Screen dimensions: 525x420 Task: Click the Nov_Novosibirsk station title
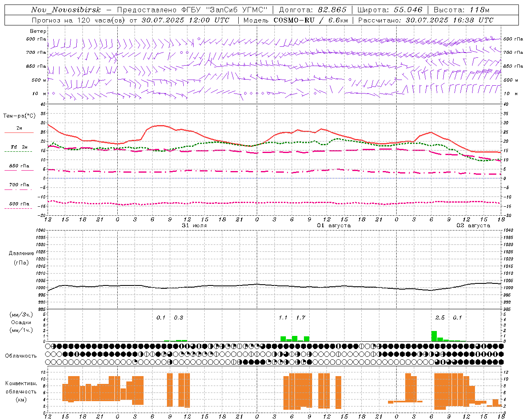pyautogui.click(x=66, y=10)
